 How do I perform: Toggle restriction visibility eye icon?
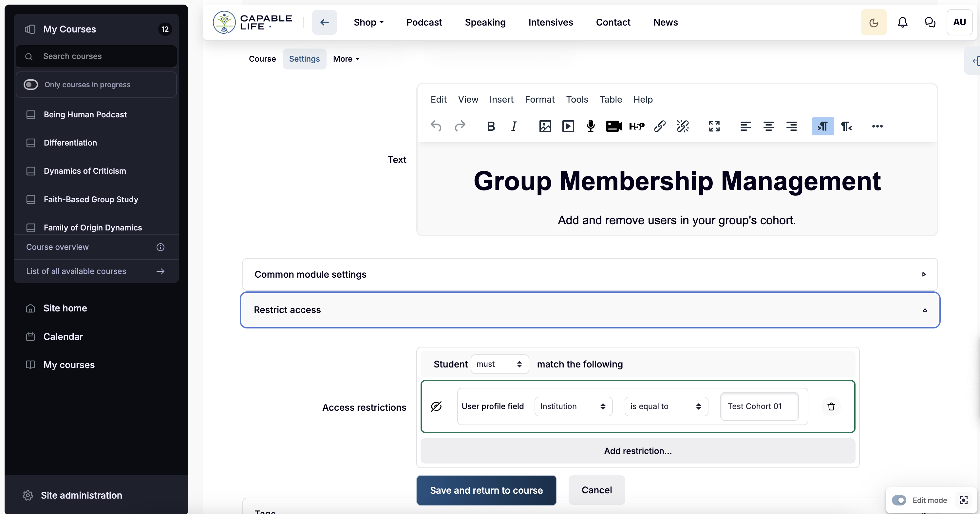tap(436, 406)
